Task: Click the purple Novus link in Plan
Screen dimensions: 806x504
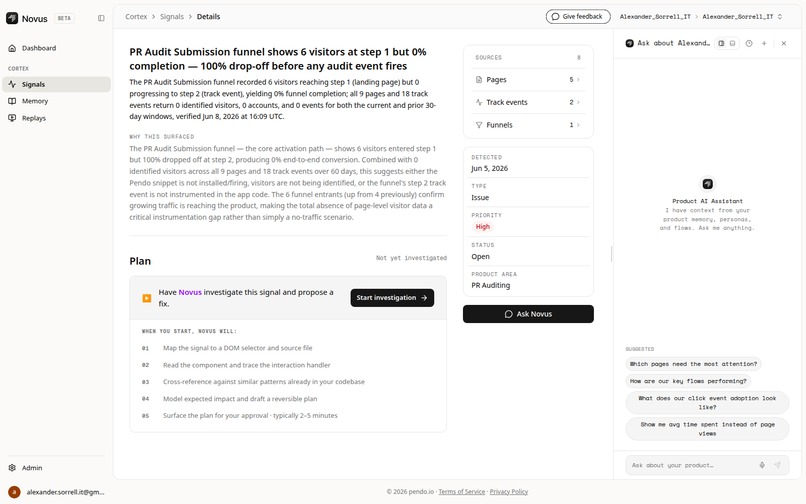Action: tap(190, 292)
